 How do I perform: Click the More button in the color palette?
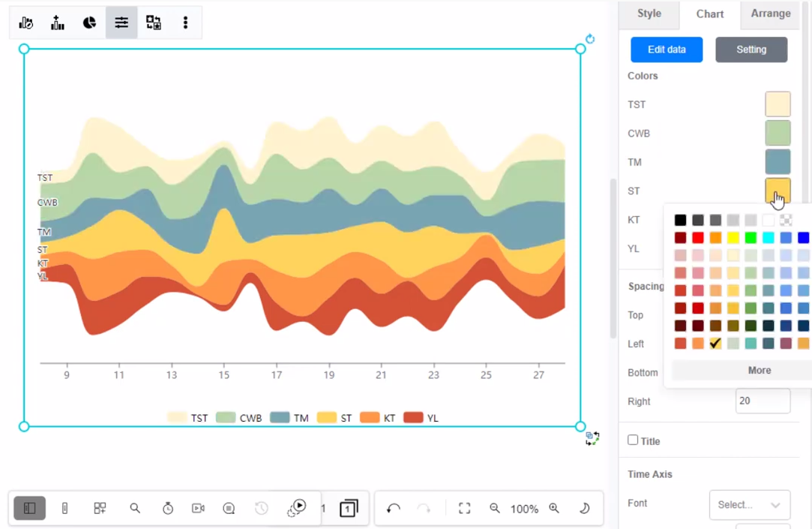[x=759, y=370]
